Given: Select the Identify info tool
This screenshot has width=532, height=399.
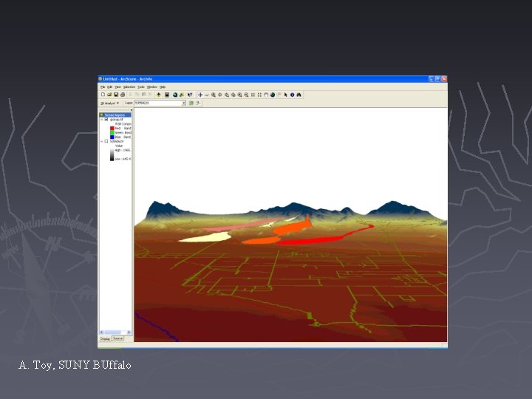Looking at the screenshot, I should click(292, 95).
